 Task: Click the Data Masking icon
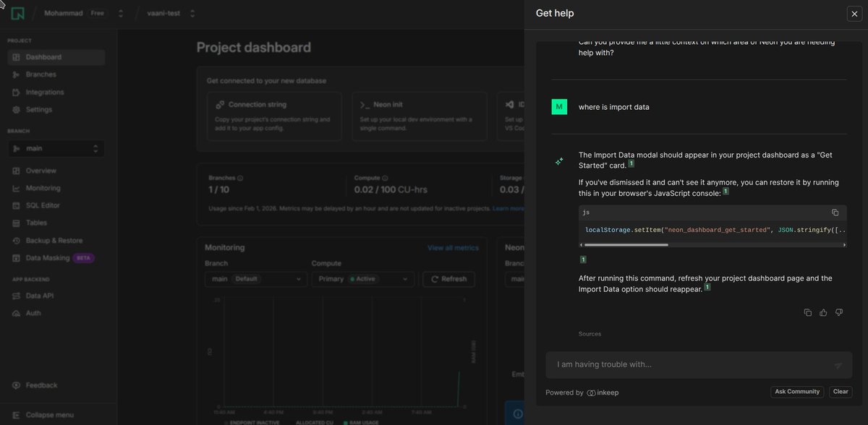(x=17, y=257)
